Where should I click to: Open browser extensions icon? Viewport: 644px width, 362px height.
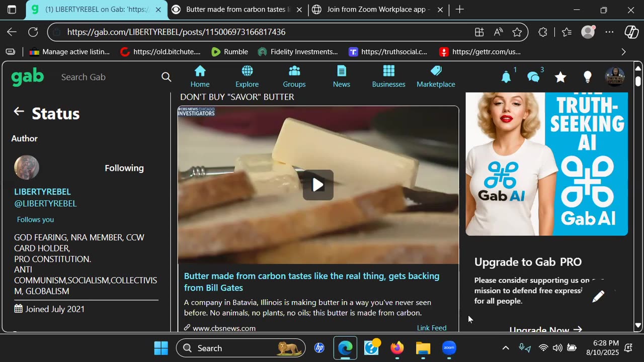[x=543, y=32]
